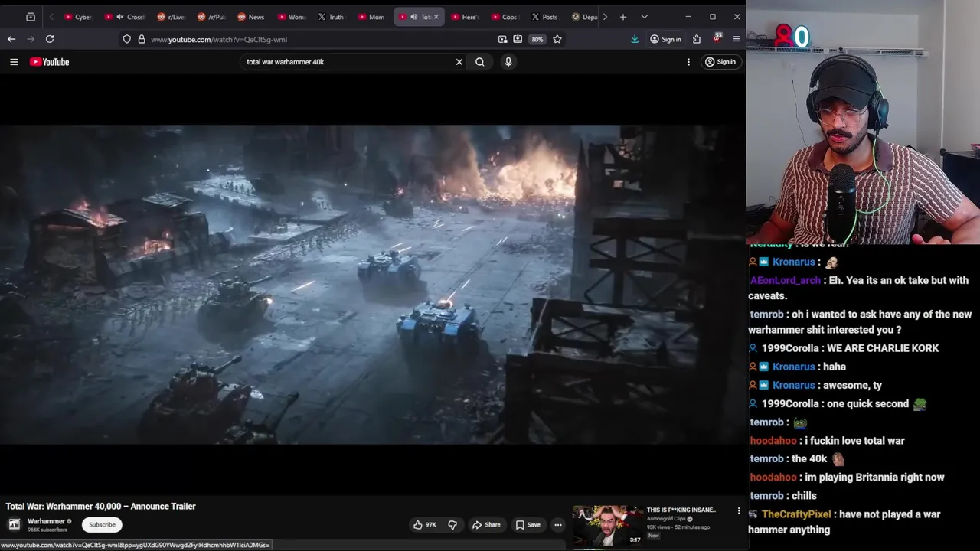Open the tracking protection shield icon
The width and height of the screenshot is (980, 551).
[x=127, y=39]
